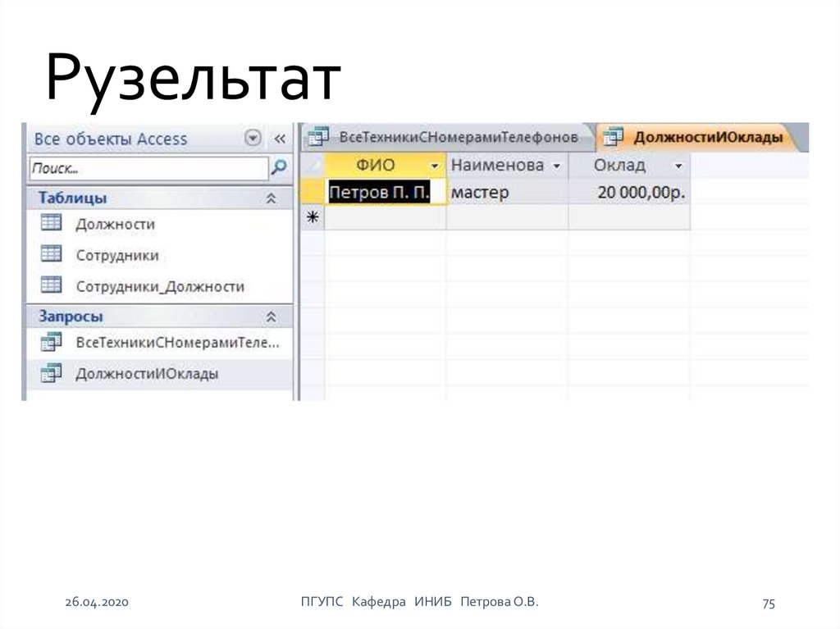Viewport: 840px width, 629px height.
Task: Collapse the Запросы group
Action: click(270, 317)
